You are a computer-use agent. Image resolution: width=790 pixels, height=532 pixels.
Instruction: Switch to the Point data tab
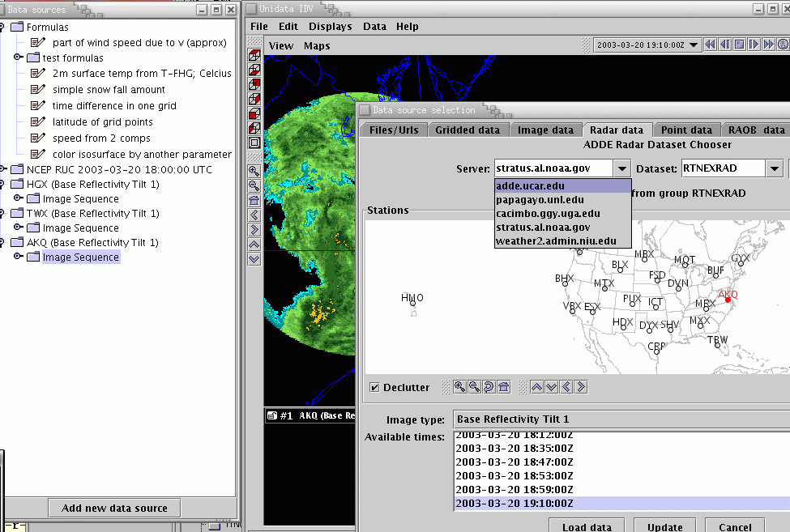click(x=686, y=130)
